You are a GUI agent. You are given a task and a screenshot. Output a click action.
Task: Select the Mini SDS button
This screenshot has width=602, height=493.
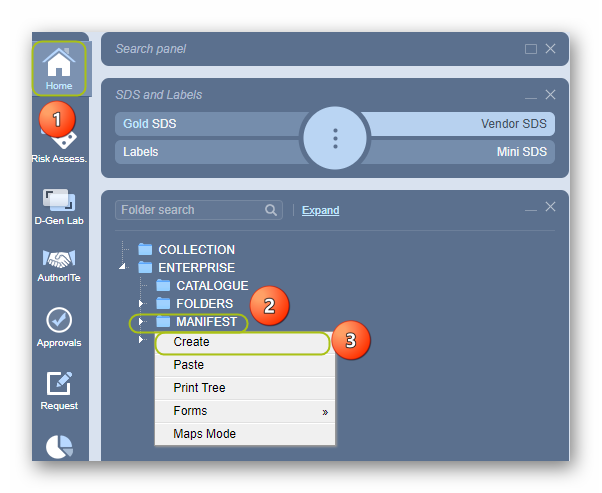(x=459, y=152)
